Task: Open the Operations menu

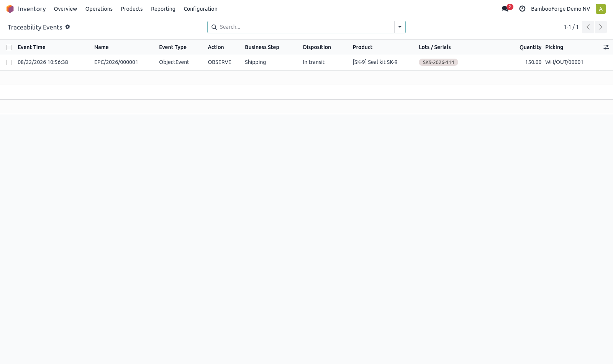Action: pyautogui.click(x=99, y=9)
